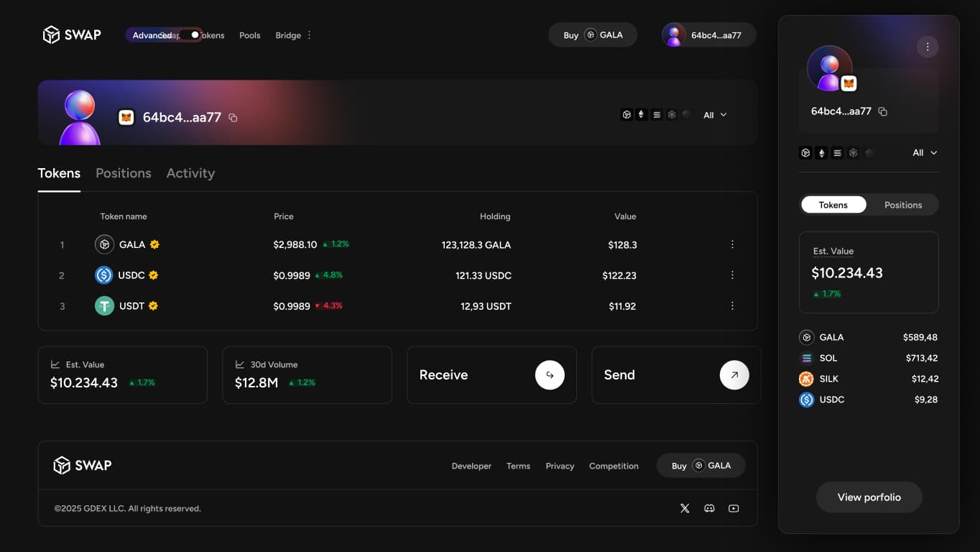Copy wallet address in side panel

pos(883,112)
